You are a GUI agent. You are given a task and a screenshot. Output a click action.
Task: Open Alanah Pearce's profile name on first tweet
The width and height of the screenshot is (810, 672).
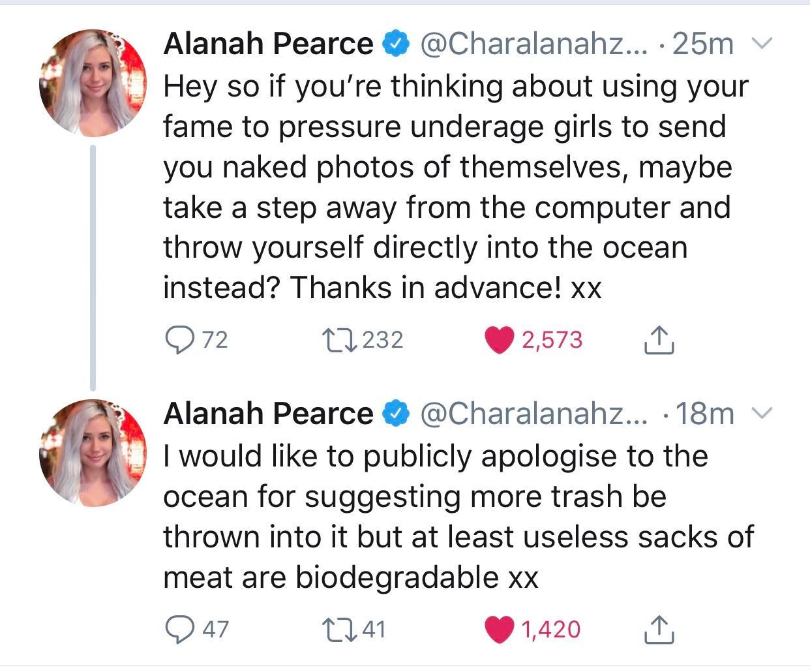click(x=267, y=43)
